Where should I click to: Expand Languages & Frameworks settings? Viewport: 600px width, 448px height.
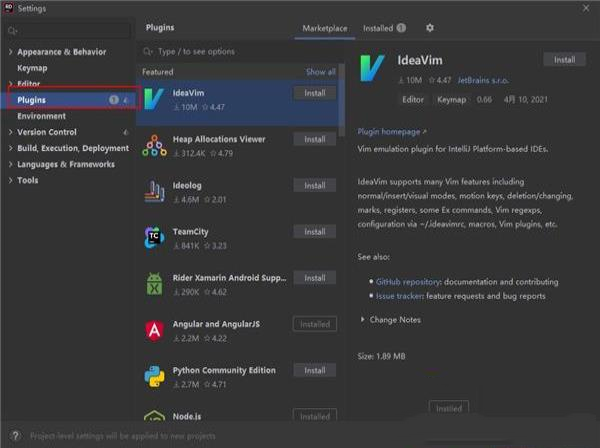pyautogui.click(x=11, y=164)
